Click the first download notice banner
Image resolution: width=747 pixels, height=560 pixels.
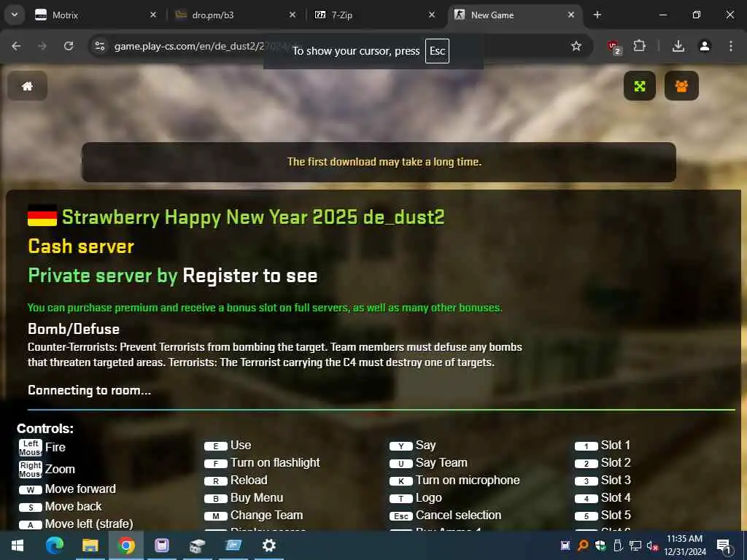point(379,162)
